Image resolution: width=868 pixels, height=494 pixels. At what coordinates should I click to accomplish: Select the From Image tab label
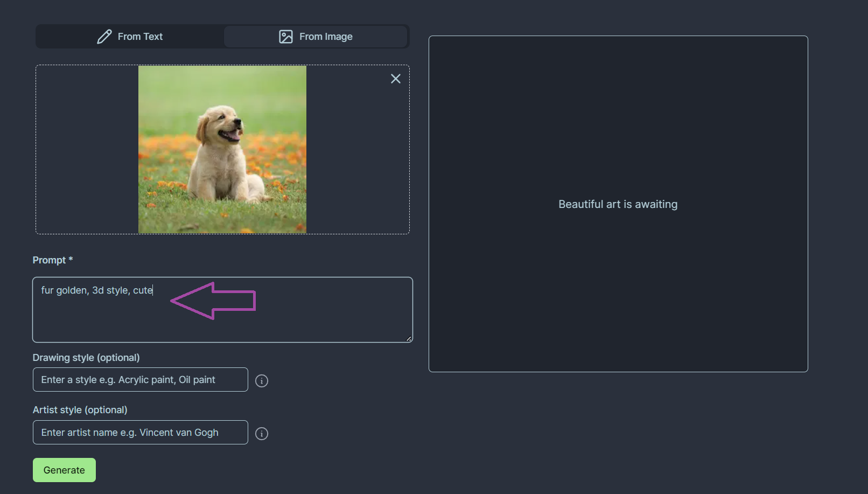(326, 37)
